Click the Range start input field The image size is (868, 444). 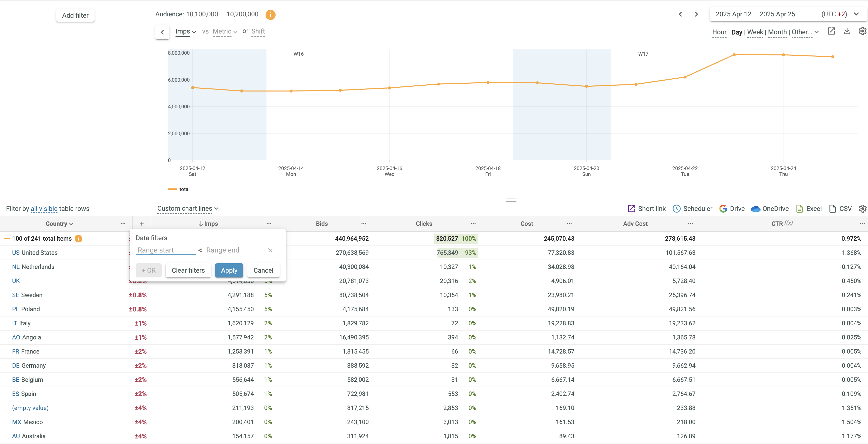[165, 250]
